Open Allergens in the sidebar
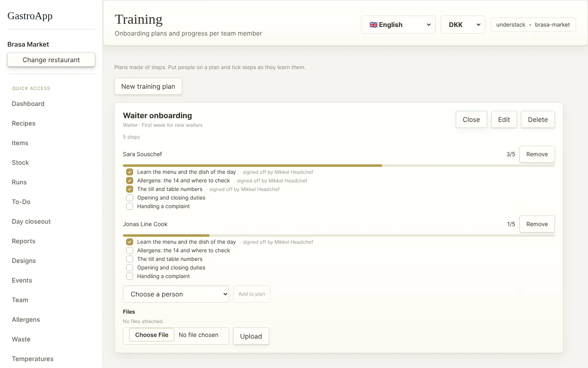This screenshot has height=368, width=588. [26, 320]
